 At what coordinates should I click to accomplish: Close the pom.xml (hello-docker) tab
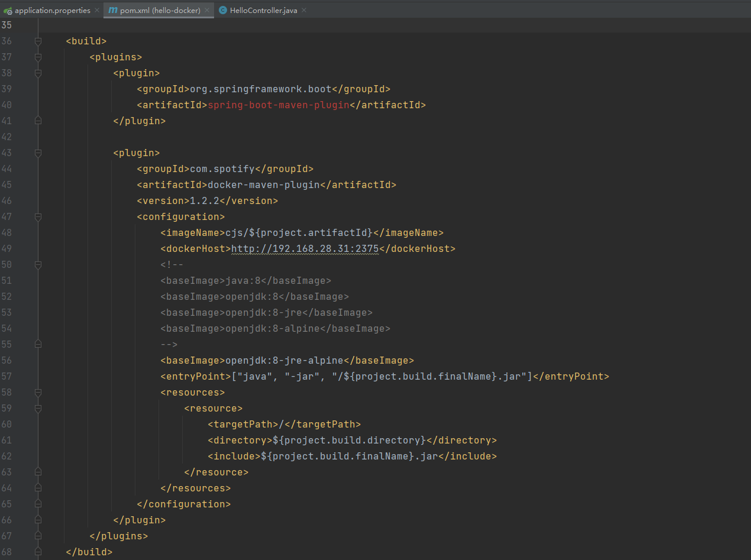tap(207, 11)
